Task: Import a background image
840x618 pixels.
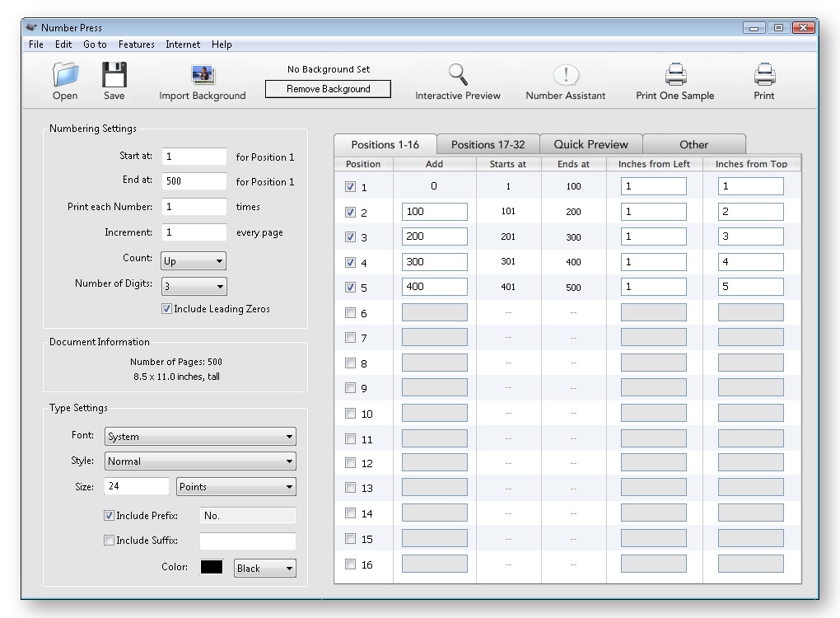Action: [203, 80]
